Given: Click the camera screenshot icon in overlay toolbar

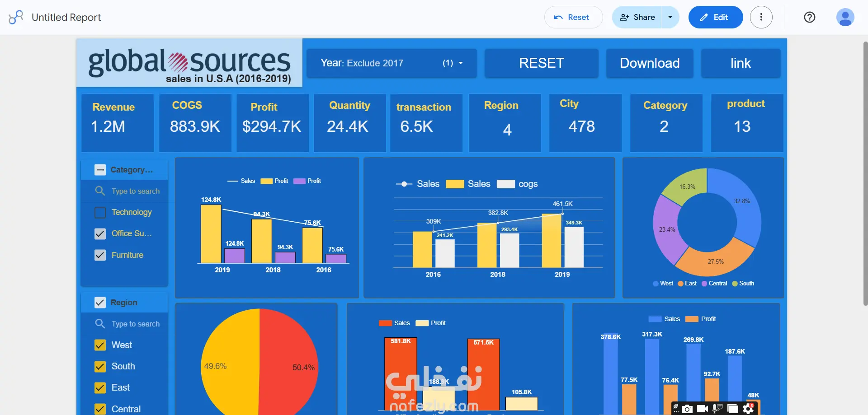Looking at the screenshot, I should pos(687,409).
